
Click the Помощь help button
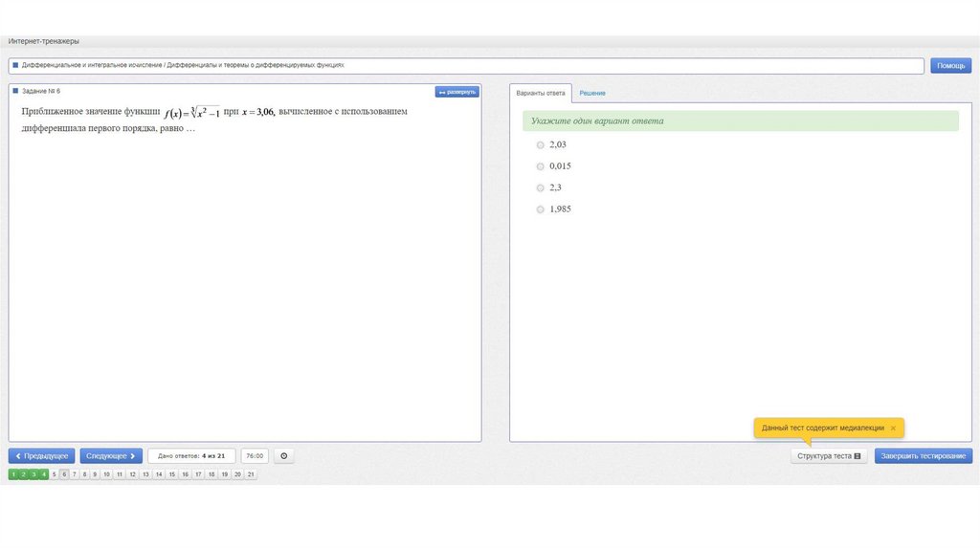point(950,66)
